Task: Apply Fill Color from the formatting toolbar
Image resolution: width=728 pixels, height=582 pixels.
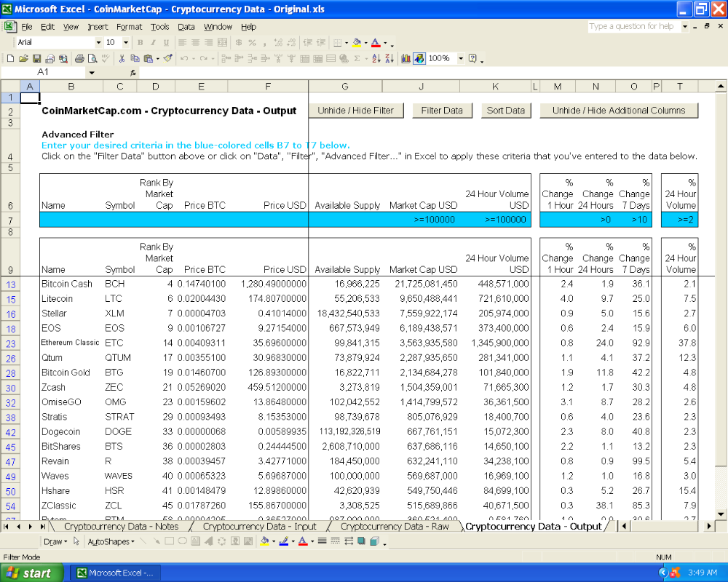Action: coord(357,43)
